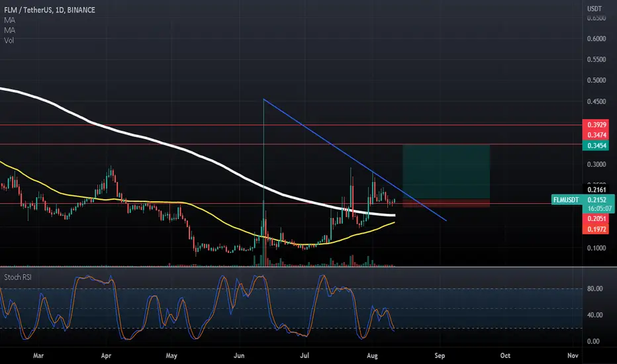
Task: Click the USDT currency label
Action: [x=594, y=9]
